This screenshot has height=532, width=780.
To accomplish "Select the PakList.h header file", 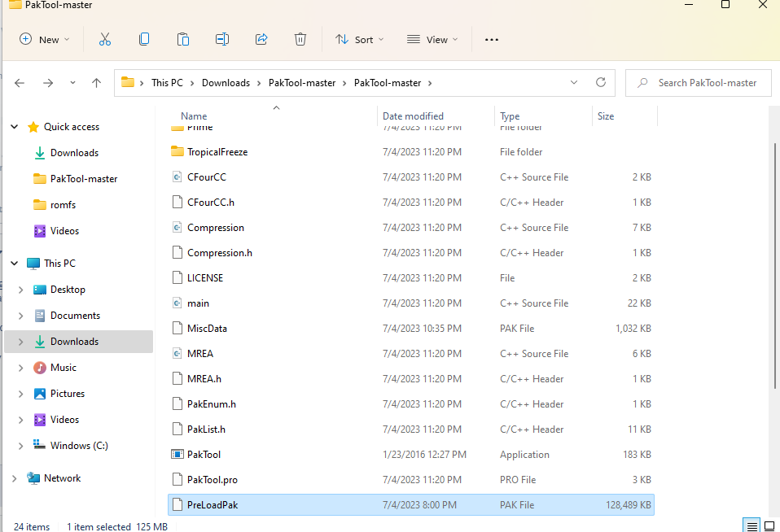I will (x=411, y=429).
